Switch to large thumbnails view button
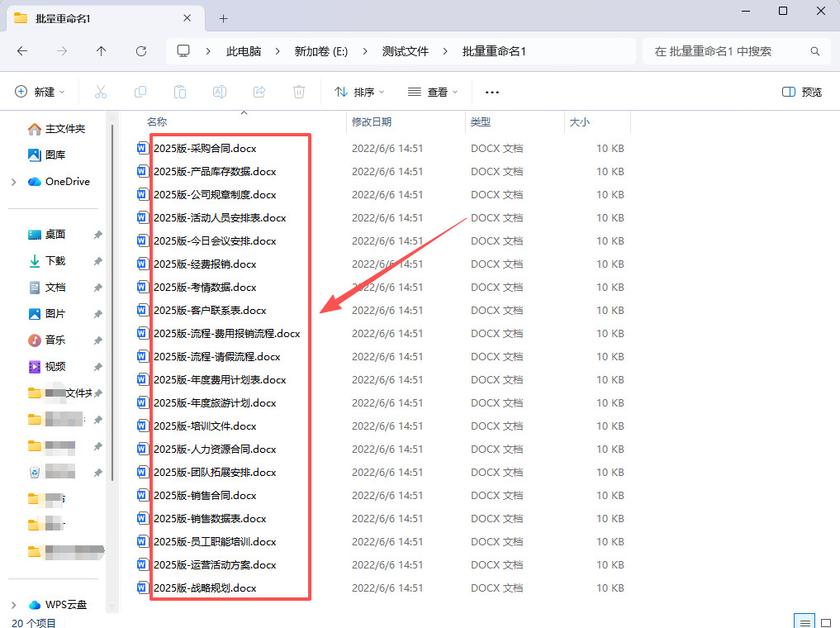 point(826,622)
